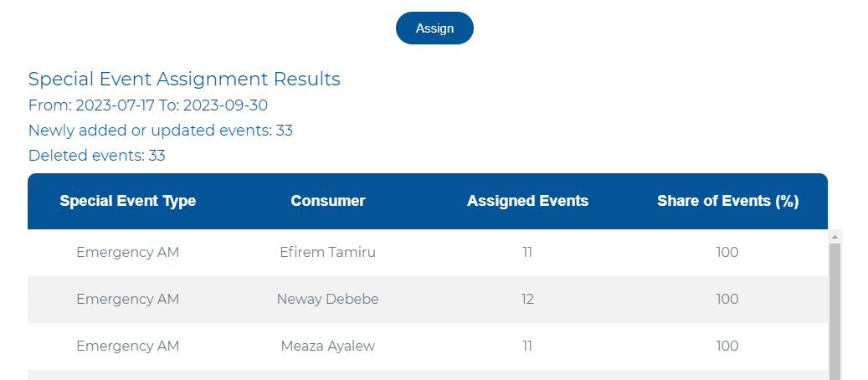Viewport: 868px width, 380px height.
Task: Click the Deleted events: 33 text
Action: 97,156
